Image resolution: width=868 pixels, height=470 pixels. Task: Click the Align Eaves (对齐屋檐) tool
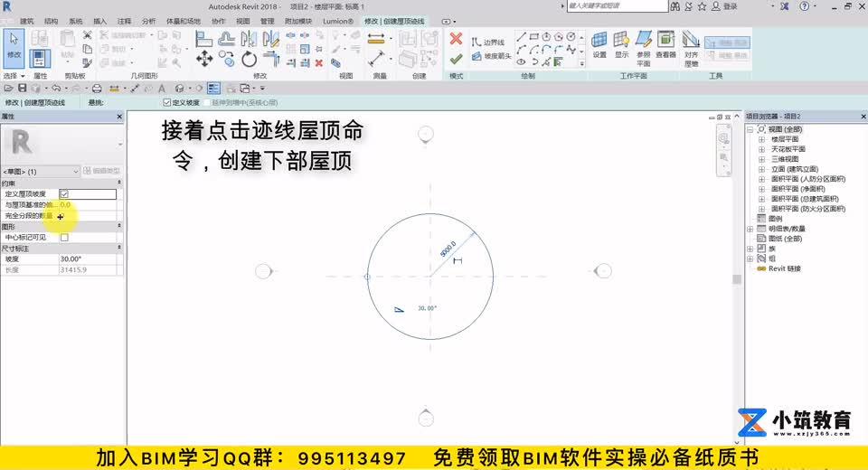pos(691,49)
